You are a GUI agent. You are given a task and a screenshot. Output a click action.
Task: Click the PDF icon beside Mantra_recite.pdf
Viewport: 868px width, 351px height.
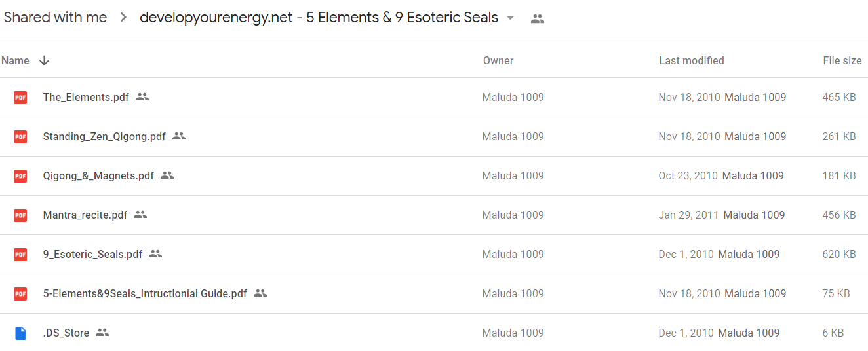(x=20, y=215)
